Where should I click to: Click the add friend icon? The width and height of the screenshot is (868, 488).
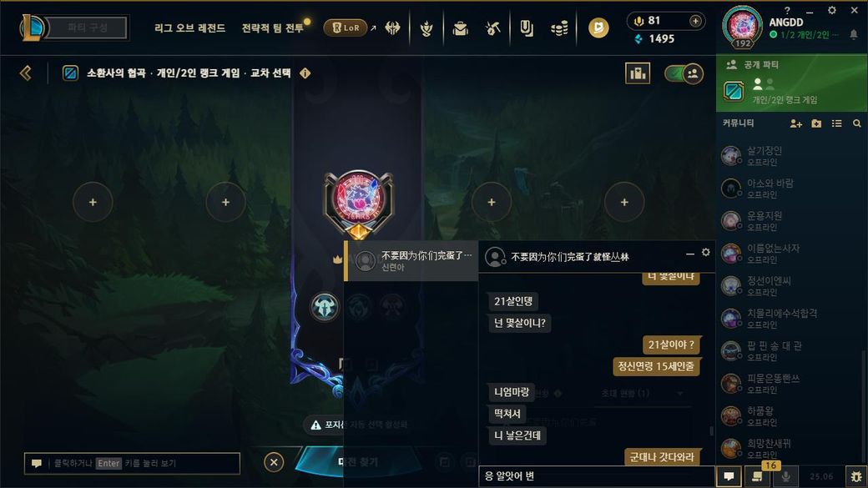click(796, 123)
